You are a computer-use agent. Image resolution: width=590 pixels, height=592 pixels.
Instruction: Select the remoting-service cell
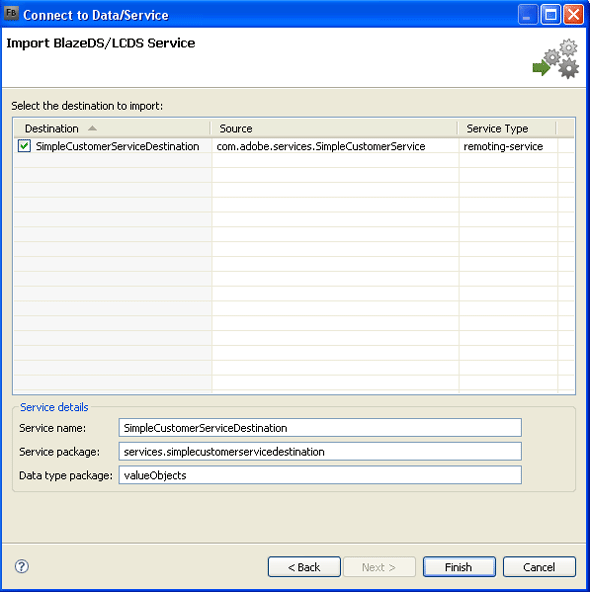pos(503,146)
